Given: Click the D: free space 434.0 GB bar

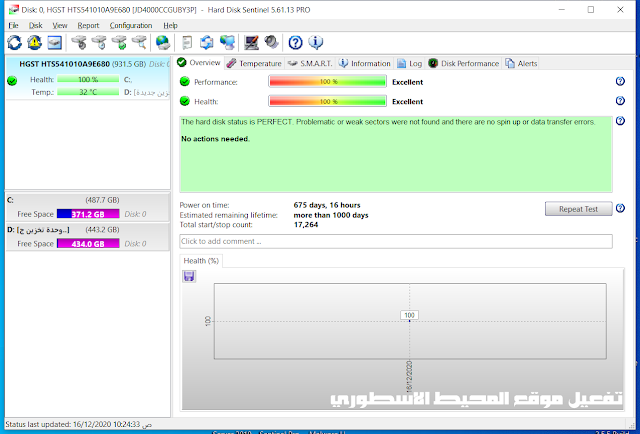Looking at the screenshot, I should tap(88, 244).
